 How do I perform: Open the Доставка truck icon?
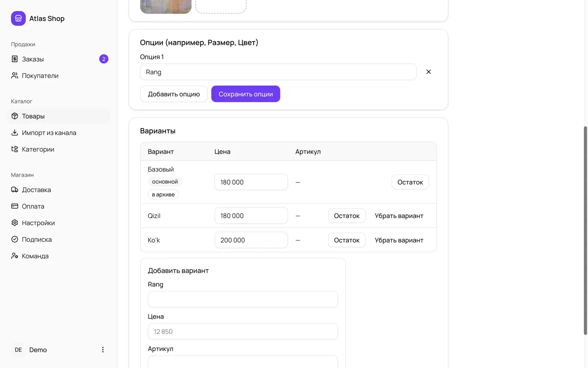tap(15, 190)
